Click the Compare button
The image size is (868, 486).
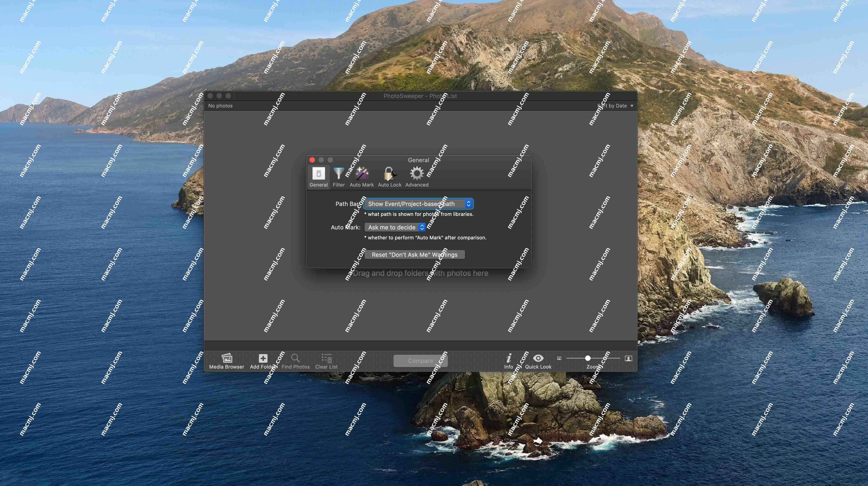click(420, 360)
